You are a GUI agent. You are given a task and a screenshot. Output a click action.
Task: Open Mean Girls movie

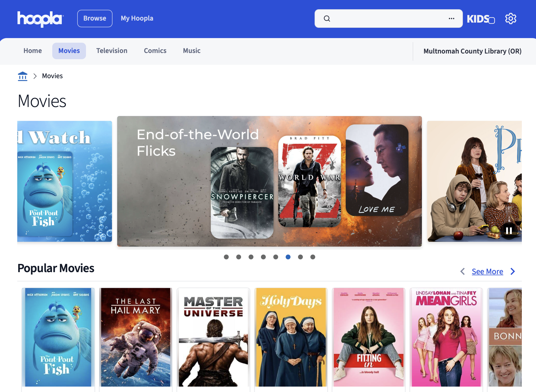[446, 337]
